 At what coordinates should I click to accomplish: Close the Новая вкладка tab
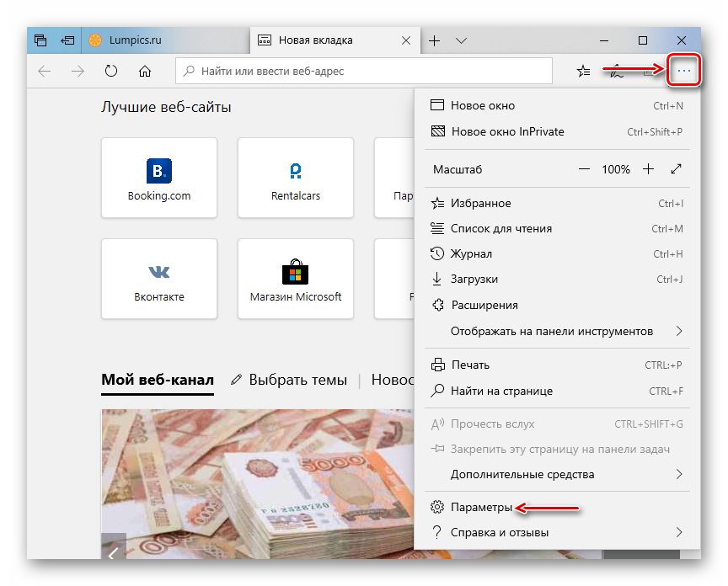(406, 40)
